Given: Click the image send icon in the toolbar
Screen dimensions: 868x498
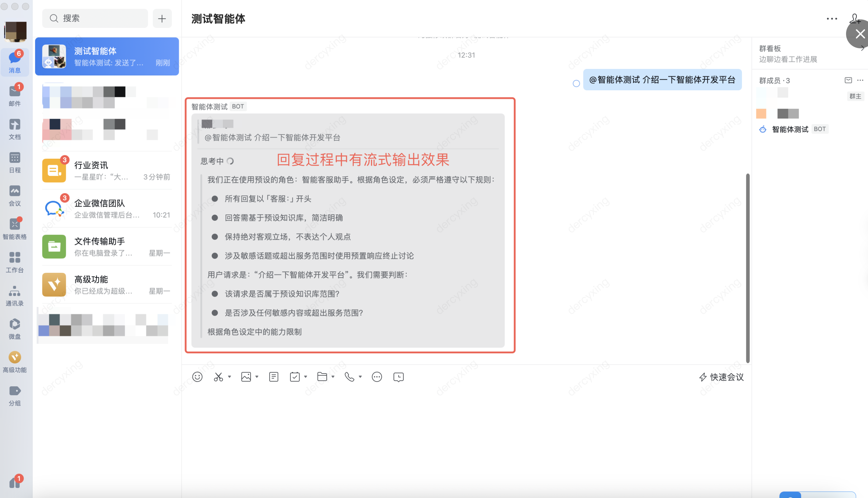Looking at the screenshot, I should click(x=246, y=377).
